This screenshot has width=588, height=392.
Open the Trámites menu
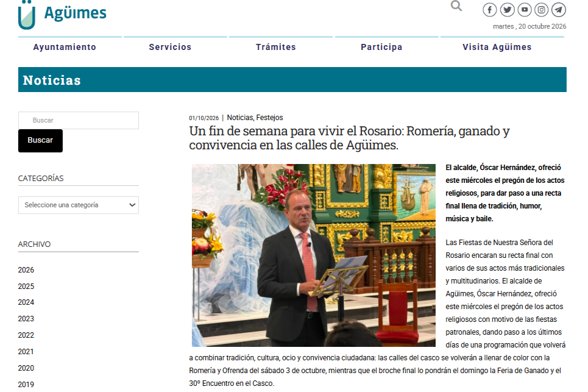tap(276, 48)
